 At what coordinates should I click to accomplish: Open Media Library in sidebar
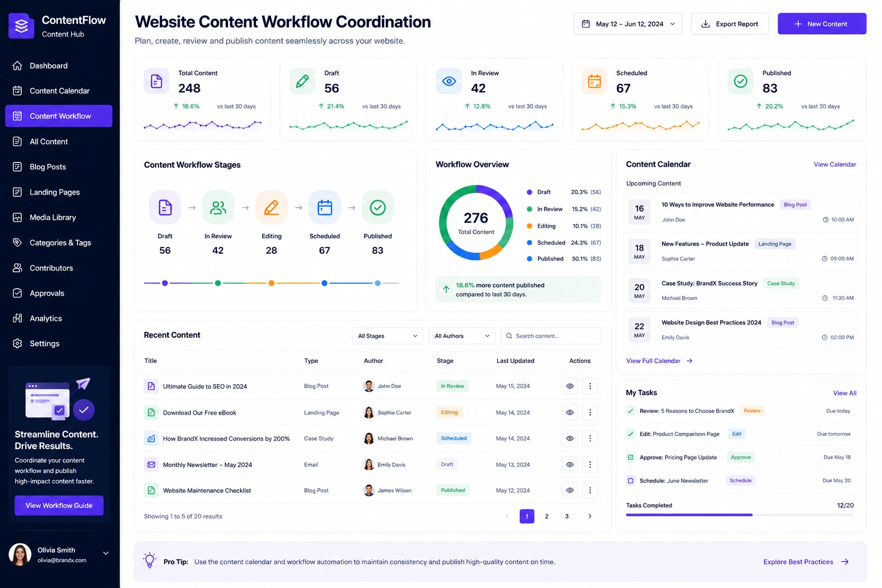59,217
